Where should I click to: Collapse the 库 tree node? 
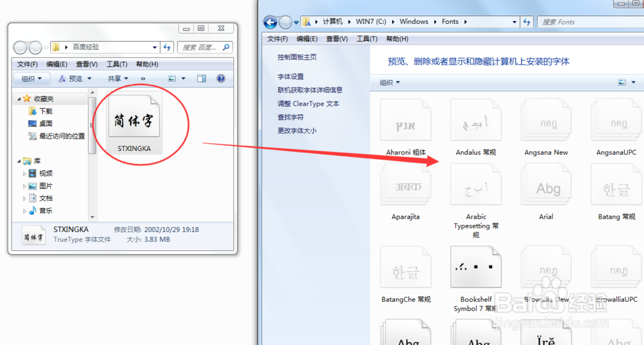pos(19,161)
